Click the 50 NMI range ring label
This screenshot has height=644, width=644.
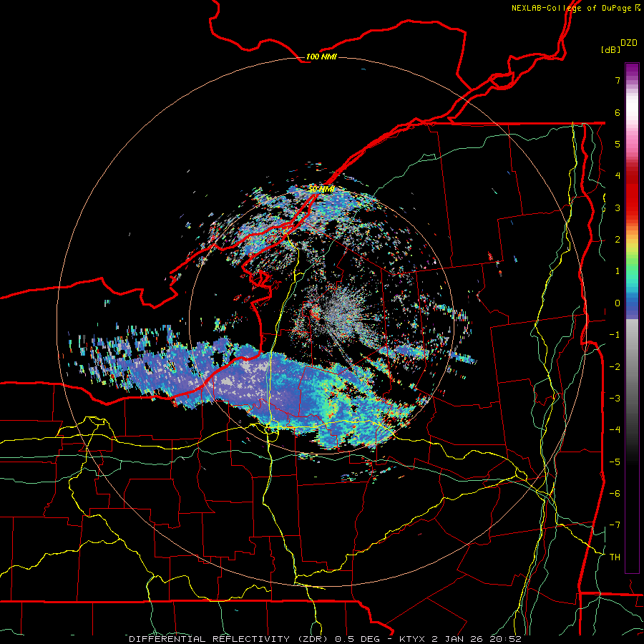pyautogui.click(x=321, y=189)
